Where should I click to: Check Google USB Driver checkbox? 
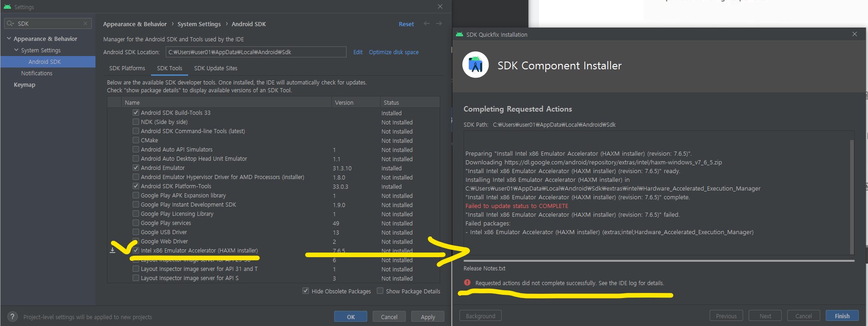(136, 232)
